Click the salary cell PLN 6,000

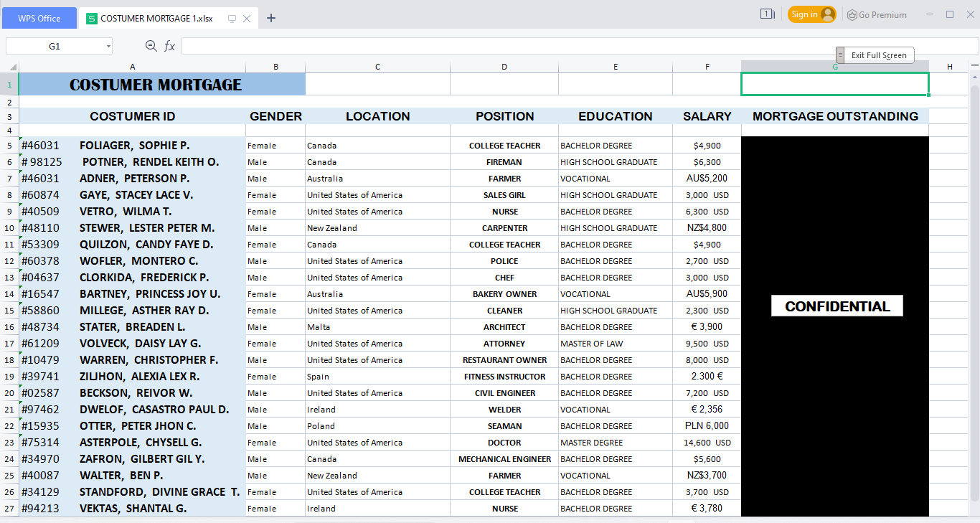[707, 426]
